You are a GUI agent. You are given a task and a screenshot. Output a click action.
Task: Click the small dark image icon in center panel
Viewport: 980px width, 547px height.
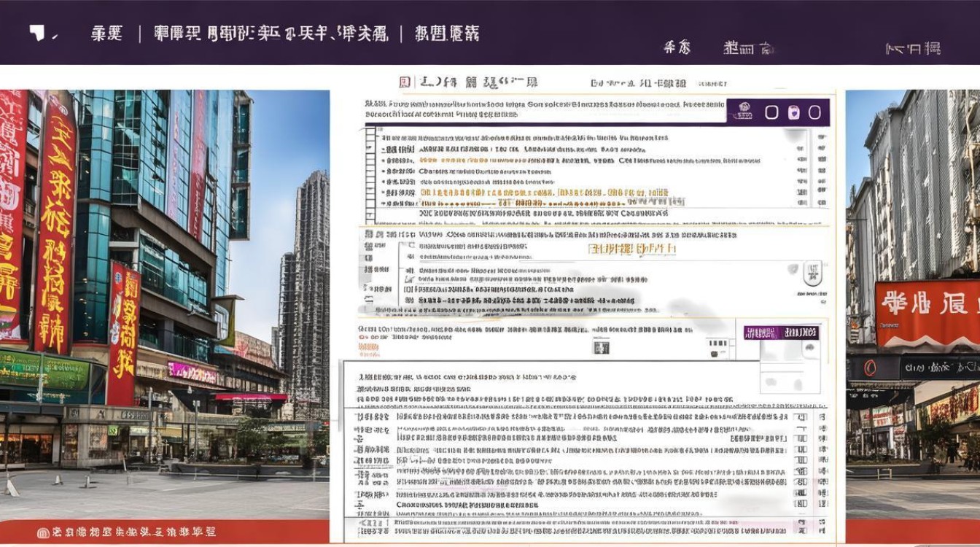point(601,346)
